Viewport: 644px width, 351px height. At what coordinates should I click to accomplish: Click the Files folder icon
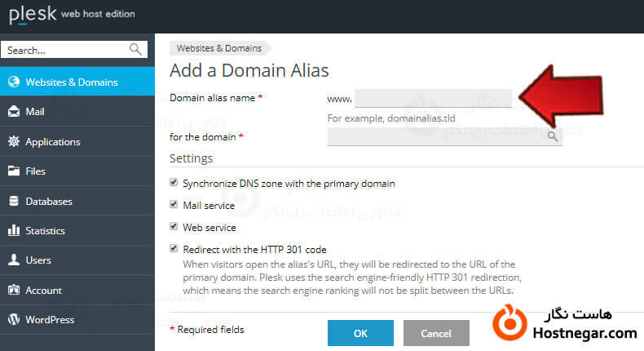click(x=13, y=171)
